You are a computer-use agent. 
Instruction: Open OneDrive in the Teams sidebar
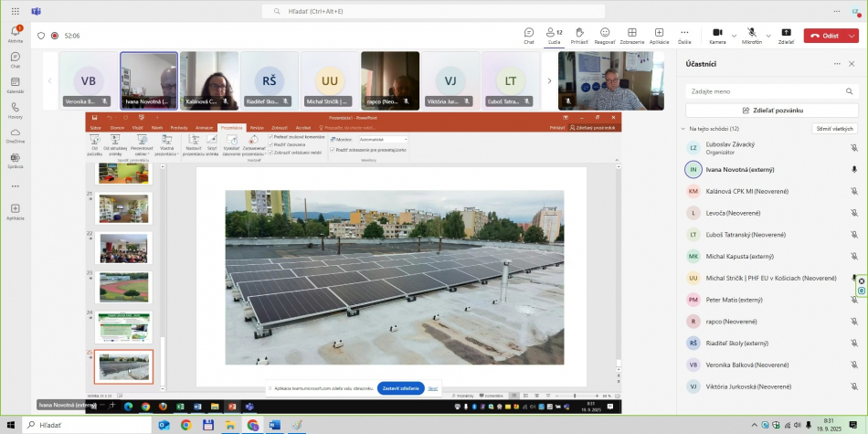point(16,135)
